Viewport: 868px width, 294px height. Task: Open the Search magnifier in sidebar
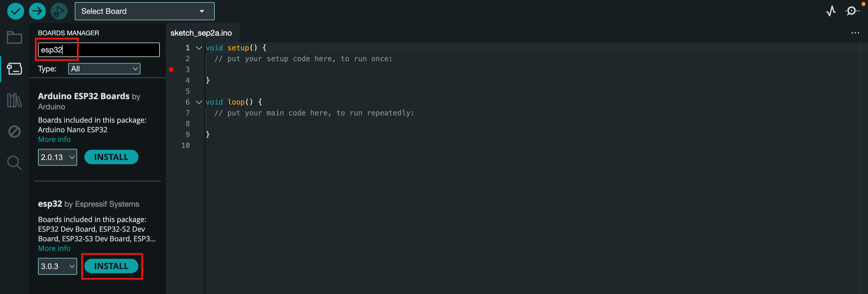click(14, 163)
